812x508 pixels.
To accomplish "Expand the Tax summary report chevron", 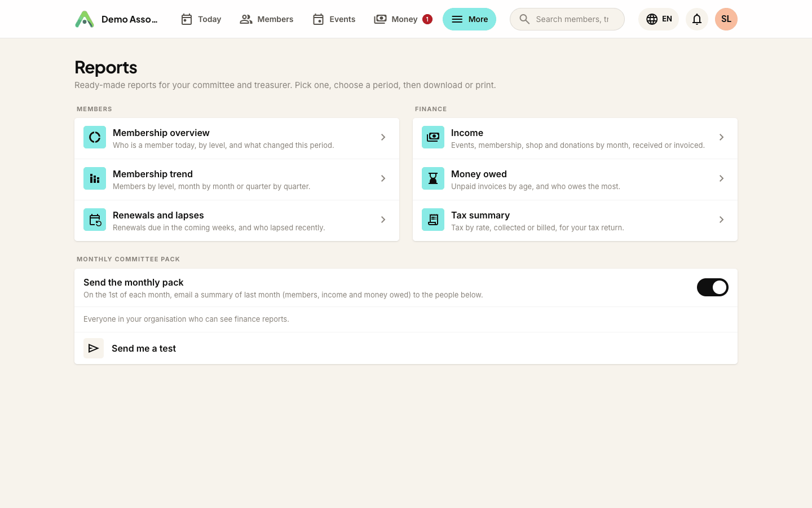I will click(x=721, y=220).
